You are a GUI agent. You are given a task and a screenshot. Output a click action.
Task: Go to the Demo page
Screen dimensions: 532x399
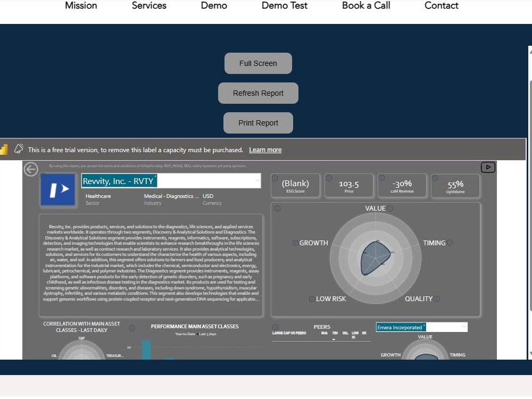pos(214,5)
